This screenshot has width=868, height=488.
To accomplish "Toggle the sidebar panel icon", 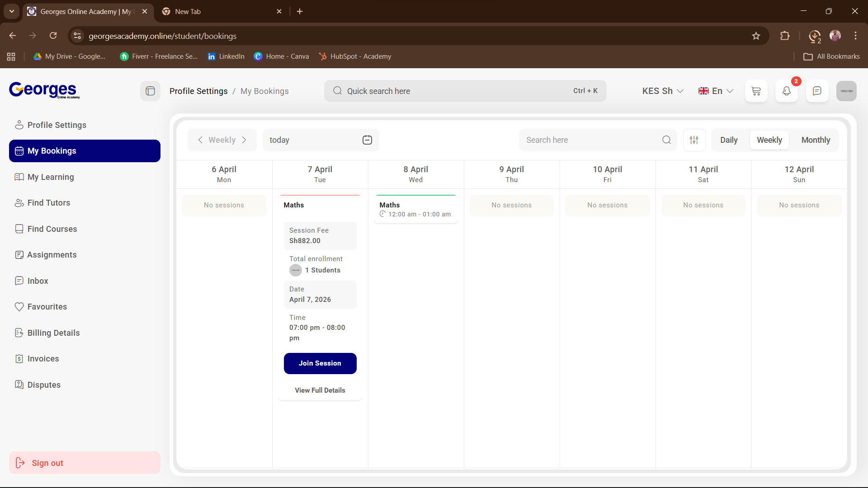I will [x=150, y=91].
